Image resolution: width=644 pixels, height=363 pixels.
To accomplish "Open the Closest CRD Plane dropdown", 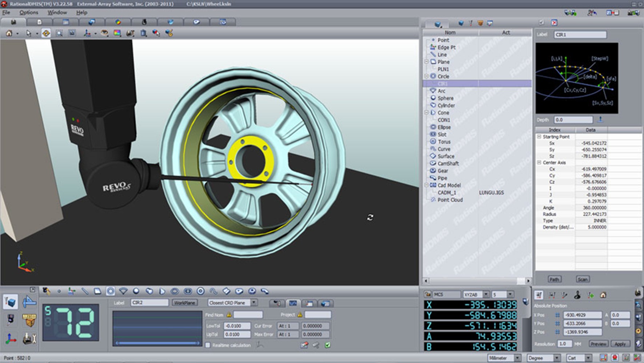I will click(254, 303).
